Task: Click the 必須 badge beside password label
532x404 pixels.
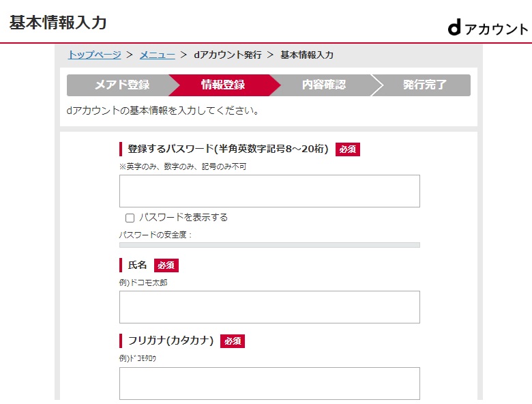Action: [x=348, y=149]
